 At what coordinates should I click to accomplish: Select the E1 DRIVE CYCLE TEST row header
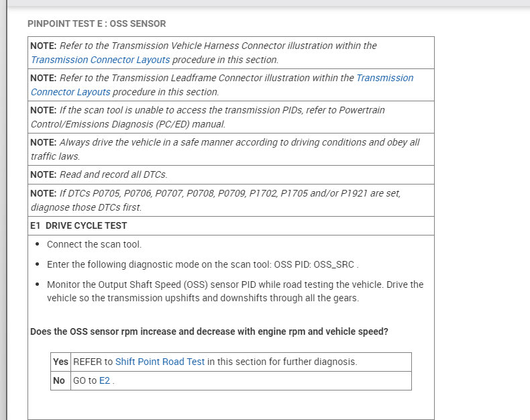78,225
